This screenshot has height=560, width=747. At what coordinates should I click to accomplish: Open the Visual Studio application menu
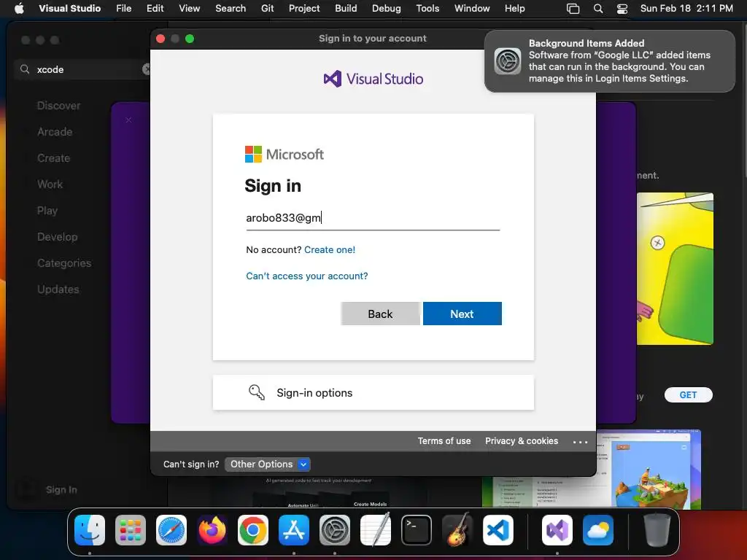(x=69, y=8)
